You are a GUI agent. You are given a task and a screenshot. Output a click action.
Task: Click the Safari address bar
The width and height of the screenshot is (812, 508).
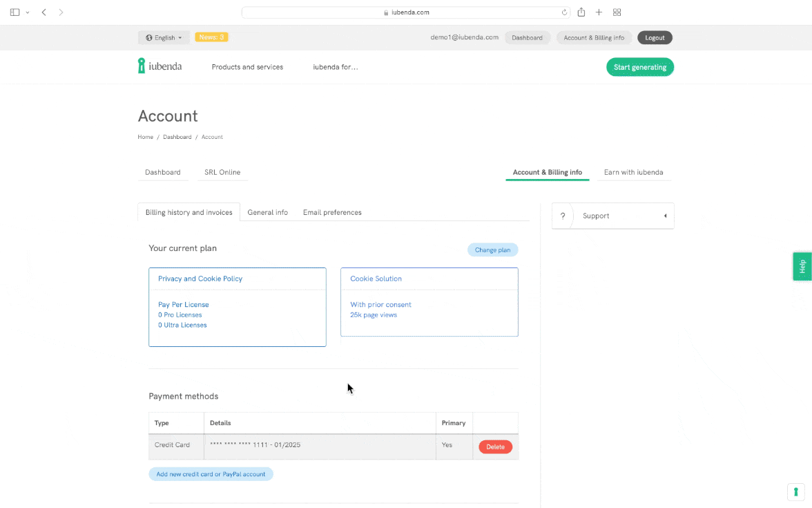(406, 12)
